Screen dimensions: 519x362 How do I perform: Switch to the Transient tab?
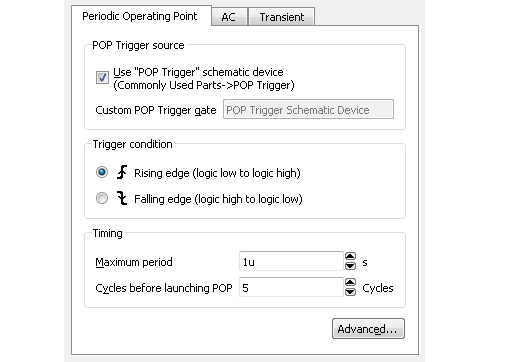282,17
